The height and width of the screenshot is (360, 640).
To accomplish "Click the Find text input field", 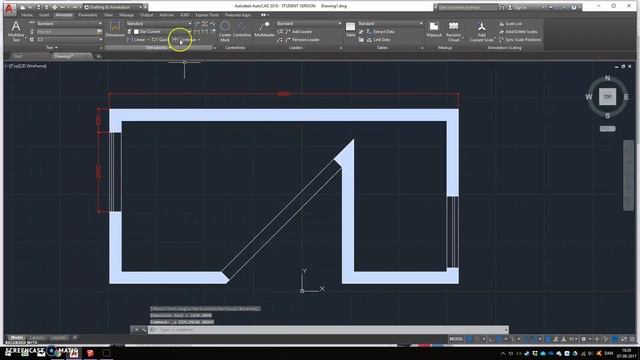I will pyautogui.click(x=67, y=31).
